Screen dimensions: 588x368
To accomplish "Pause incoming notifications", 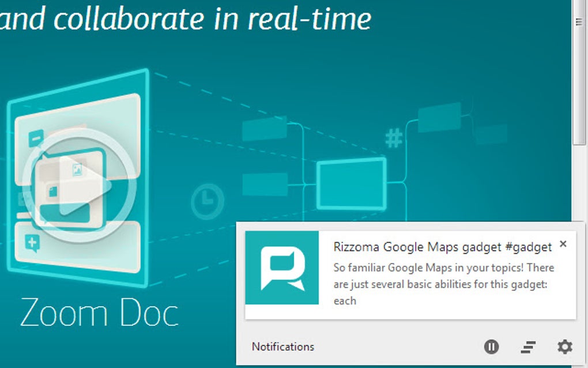I will [x=491, y=346].
